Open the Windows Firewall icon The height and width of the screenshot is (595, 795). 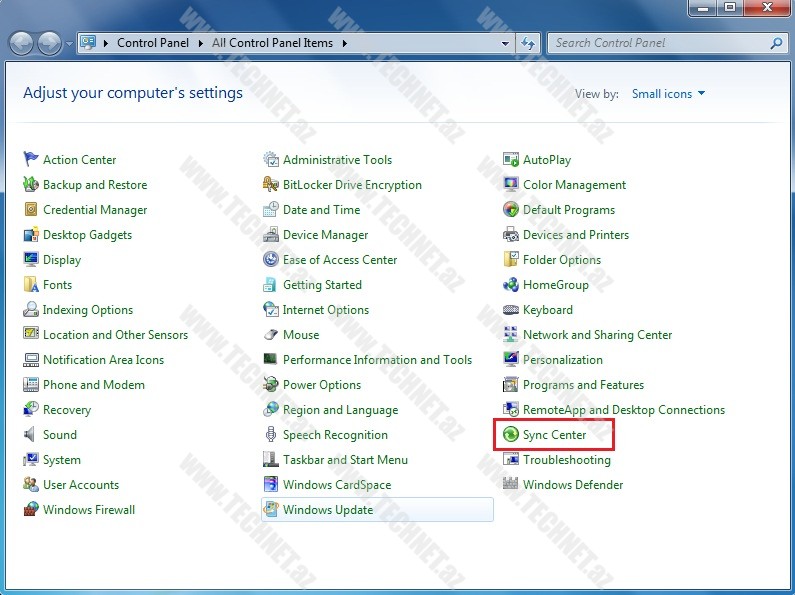31,510
